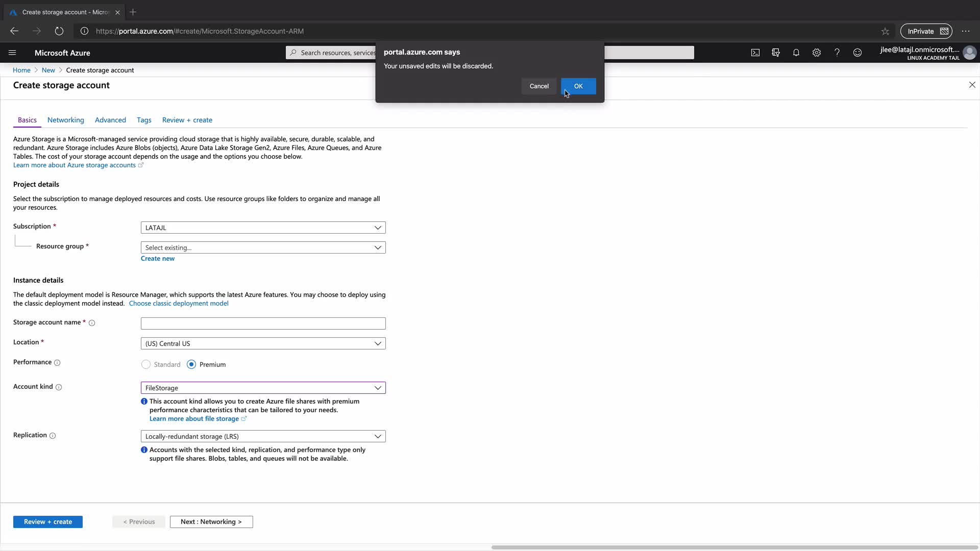Viewport: 980px width, 551px height.
Task: Open Cloud Shell from the header
Action: coord(755,53)
